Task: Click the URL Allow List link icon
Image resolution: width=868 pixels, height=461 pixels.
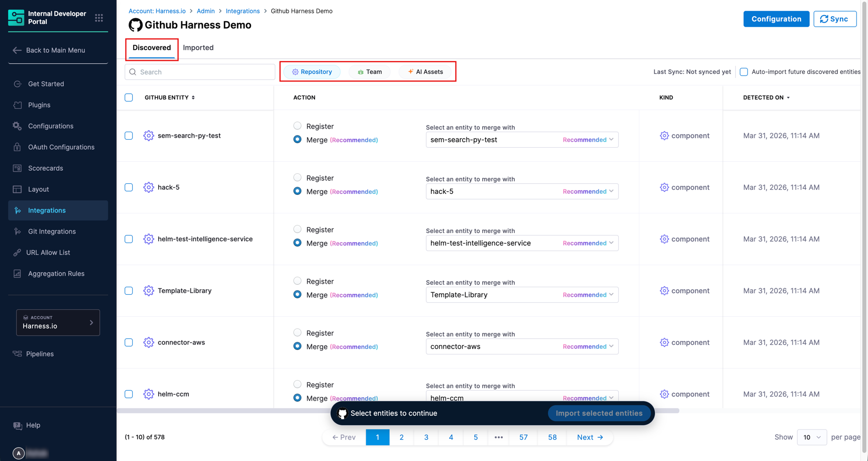Action: click(x=18, y=253)
